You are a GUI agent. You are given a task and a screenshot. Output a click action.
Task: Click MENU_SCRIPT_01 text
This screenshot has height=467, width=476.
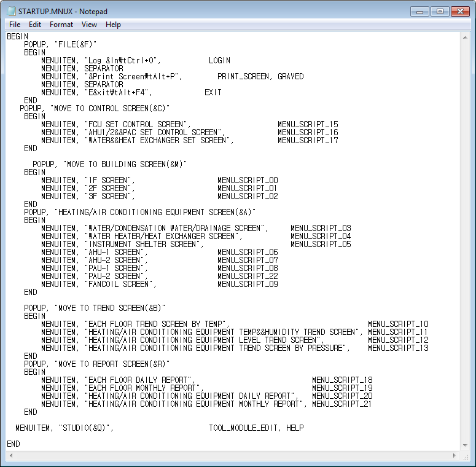coord(248,188)
